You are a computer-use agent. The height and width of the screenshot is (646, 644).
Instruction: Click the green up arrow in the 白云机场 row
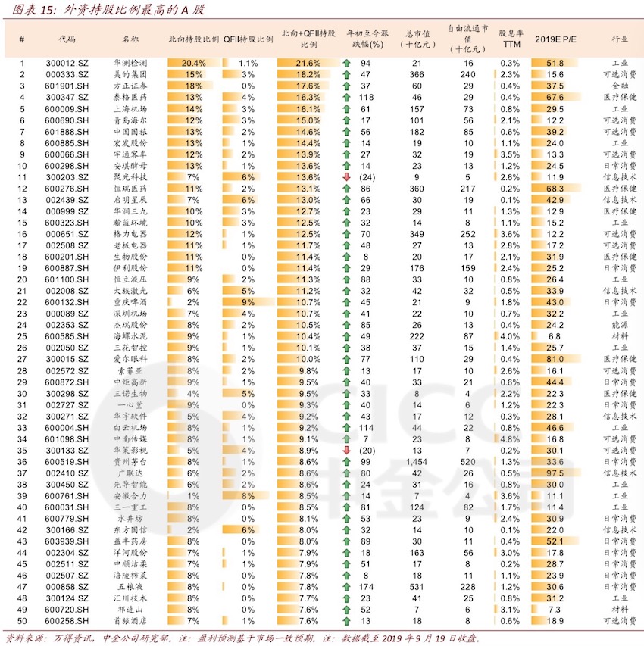[x=346, y=428]
